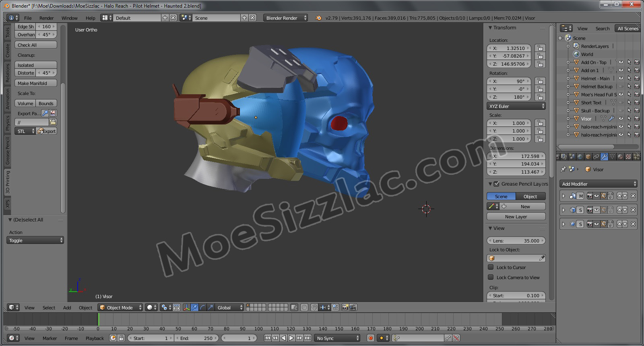Select the rotate manipulator arc icon
The width and height of the screenshot is (644, 346).
click(x=202, y=307)
